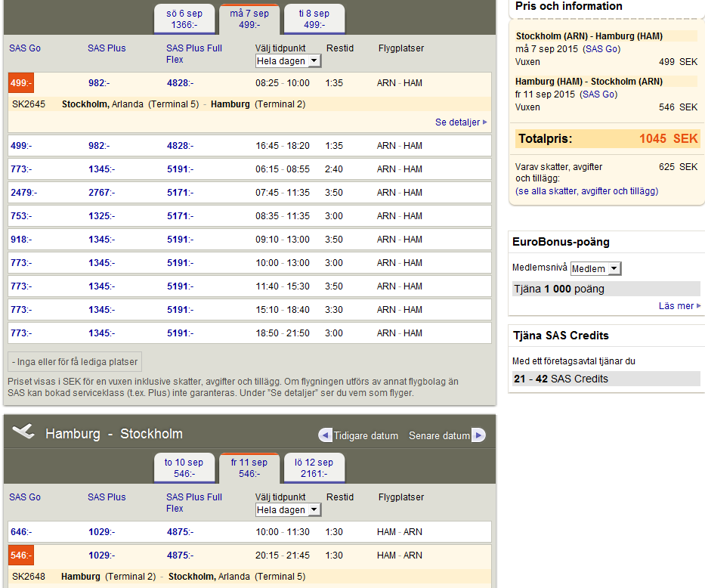Screen dimensions: 705x588
Task: Click the Senare datum right arrow icon
Action: 478,435
